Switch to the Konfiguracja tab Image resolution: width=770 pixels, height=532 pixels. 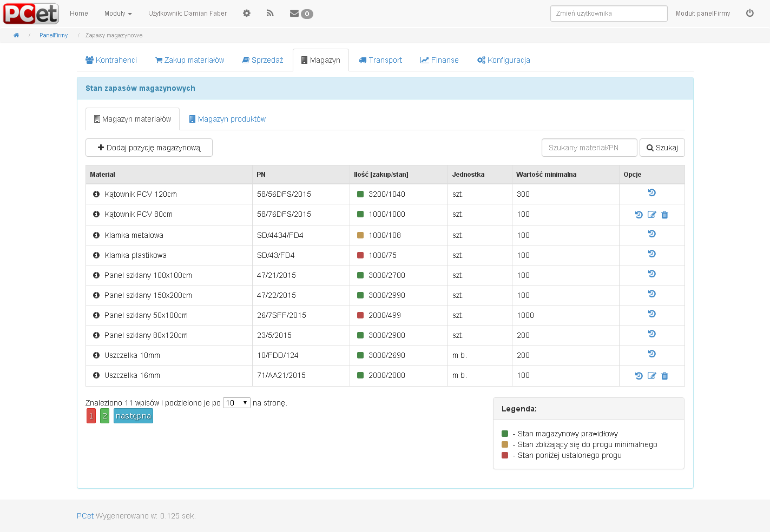503,60
